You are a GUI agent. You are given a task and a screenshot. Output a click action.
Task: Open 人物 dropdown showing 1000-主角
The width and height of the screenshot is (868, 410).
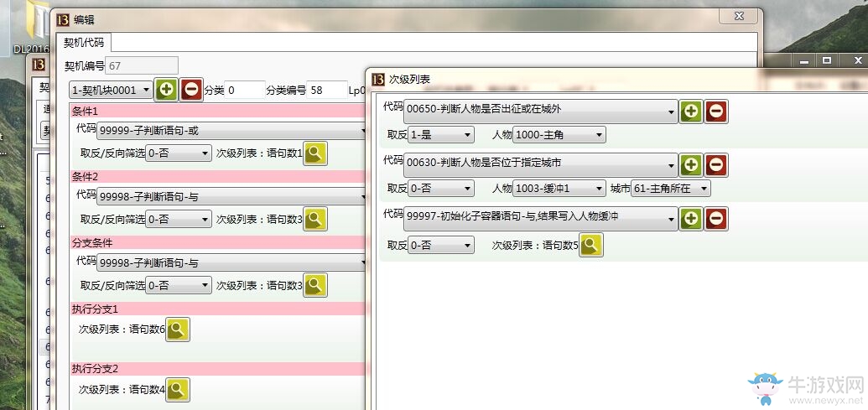pyautogui.click(x=559, y=134)
